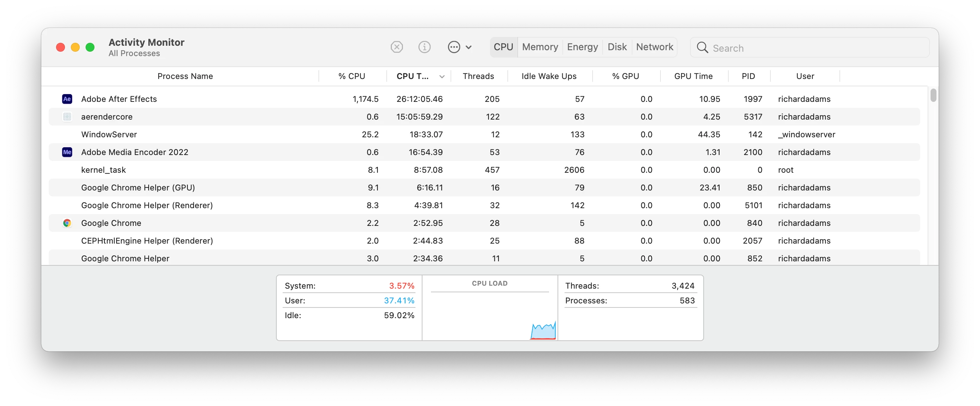Click the aerendercore process icon
The width and height of the screenshot is (980, 406).
click(67, 117)
